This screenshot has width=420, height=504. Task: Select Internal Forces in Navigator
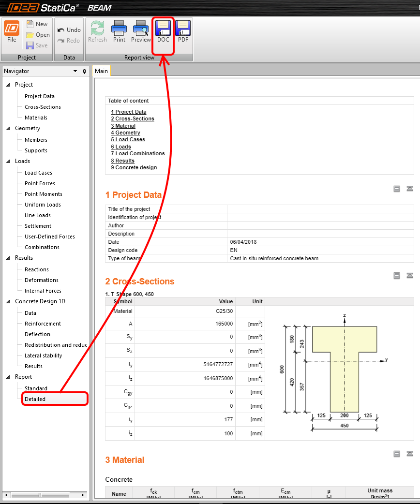(43, 291)
